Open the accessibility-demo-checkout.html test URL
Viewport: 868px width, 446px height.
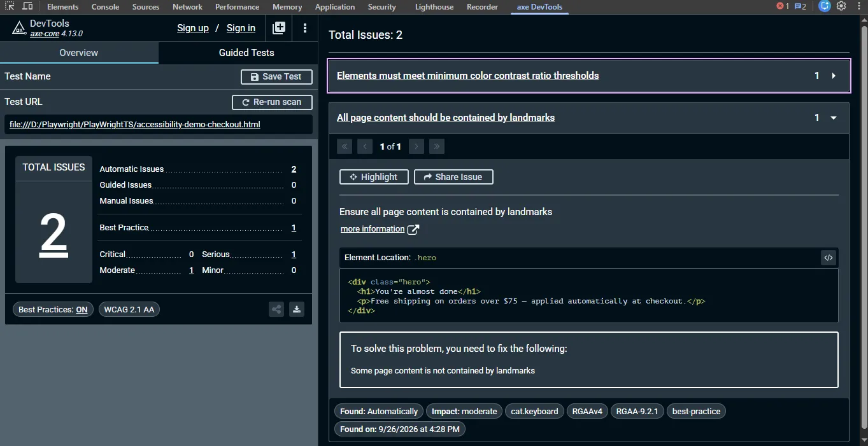(x=135, y=125)
